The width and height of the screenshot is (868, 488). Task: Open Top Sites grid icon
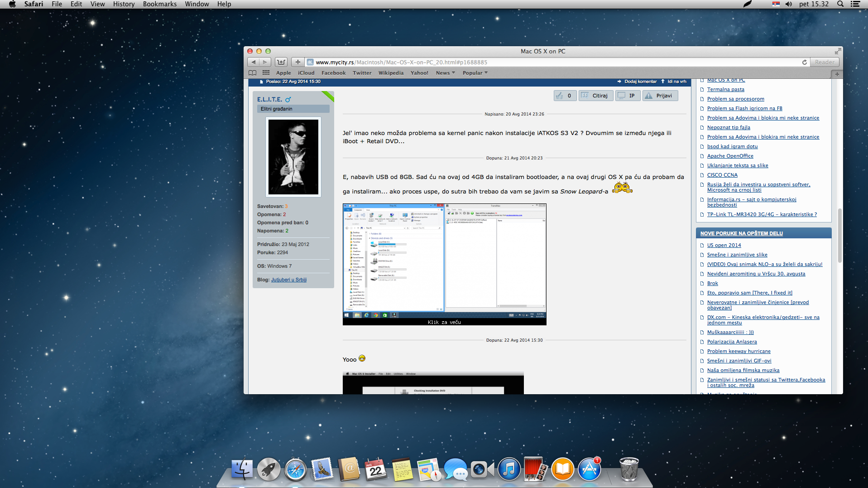click(x=266, y=73)
